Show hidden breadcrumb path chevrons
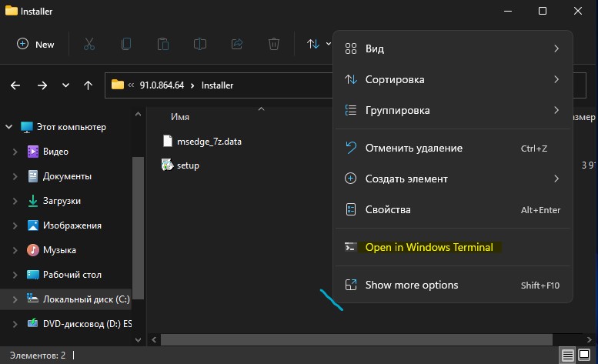This screenshot has height=364, width=598. 131,85
